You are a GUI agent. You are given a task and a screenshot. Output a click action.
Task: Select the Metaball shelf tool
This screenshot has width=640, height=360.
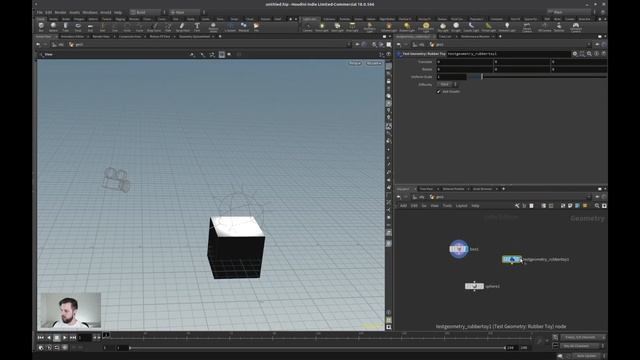(x=243, y=27)
